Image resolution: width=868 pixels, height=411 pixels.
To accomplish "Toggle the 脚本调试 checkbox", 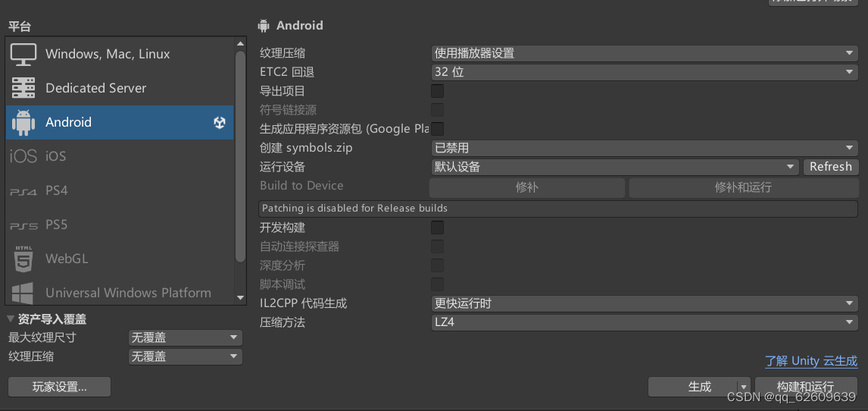I will click(437, 284).
